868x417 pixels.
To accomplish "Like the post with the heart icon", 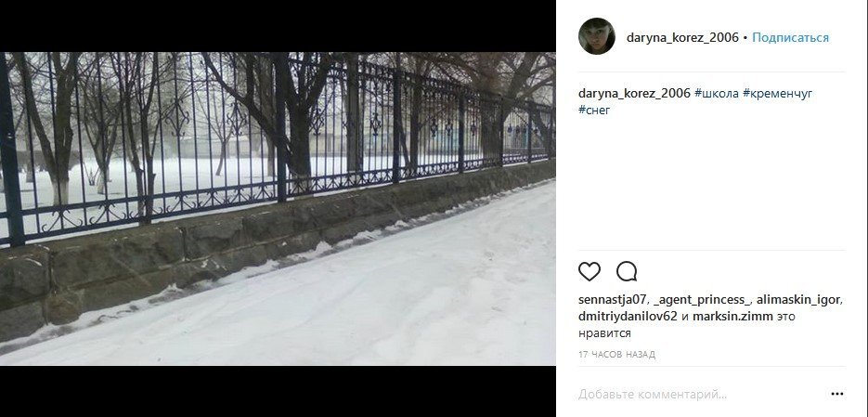I will click(589, 271).
